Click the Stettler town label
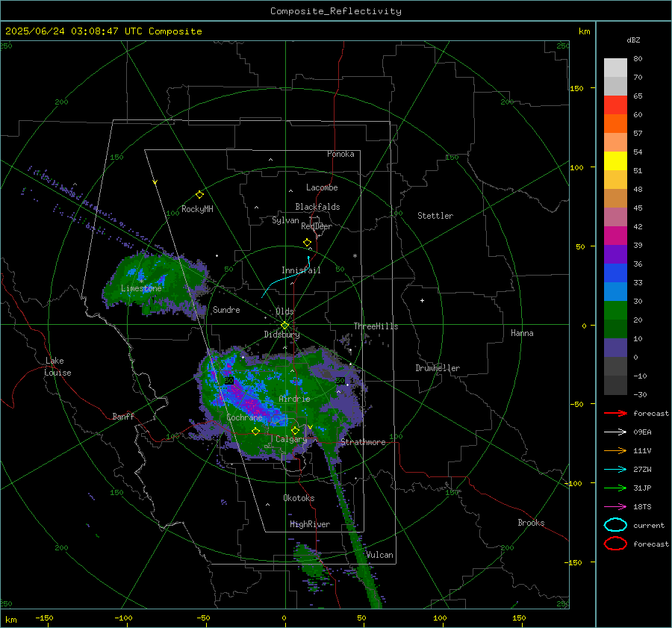 [435, 216]
